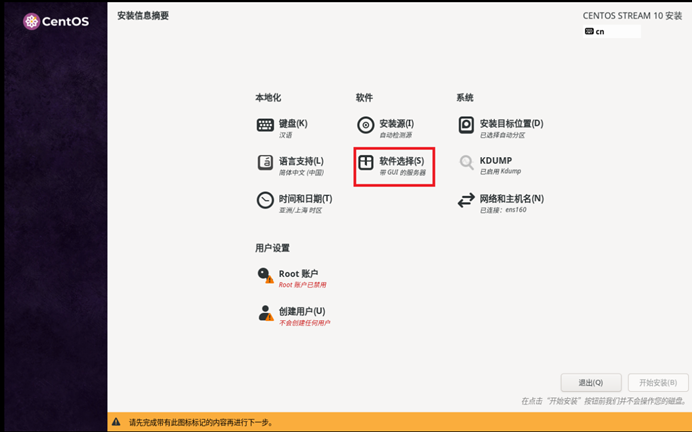Viewport: 692px width, 432px height.
Task: Click the '汉语' keyboard subtitle
Action: coord(285,135)
